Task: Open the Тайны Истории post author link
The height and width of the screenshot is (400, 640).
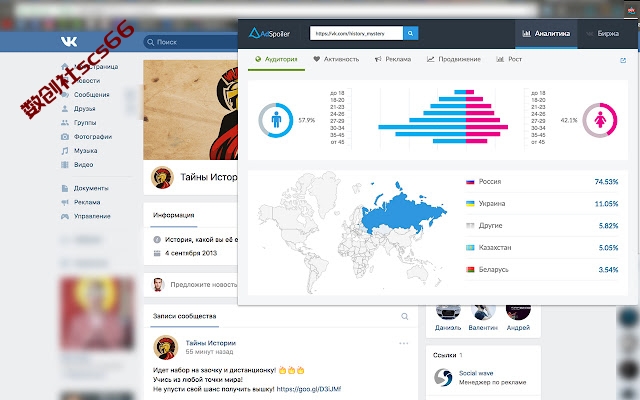Action: 211,343
